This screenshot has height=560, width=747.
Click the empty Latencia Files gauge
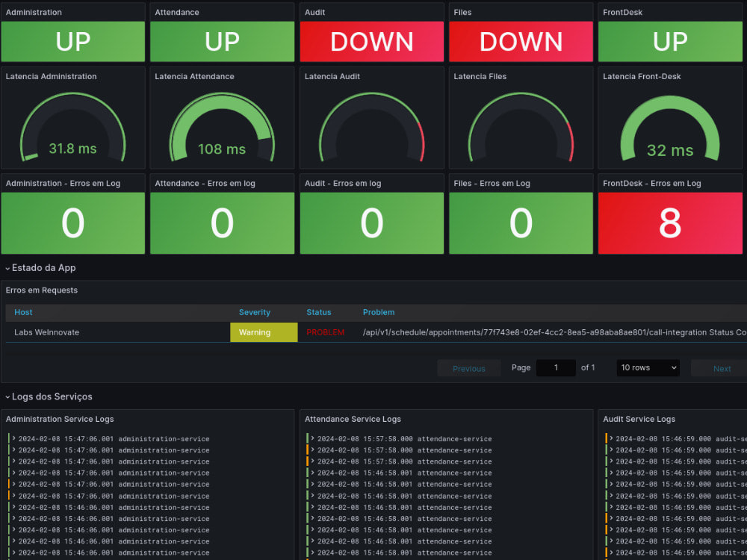click(521, 127)
